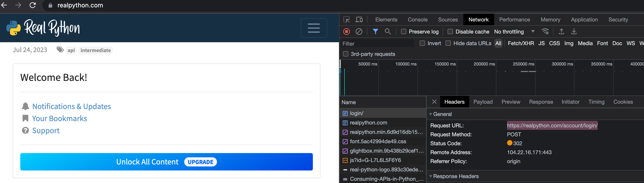Close the request details panel
This screenshot has height=183, width=644.
[434, 102]
